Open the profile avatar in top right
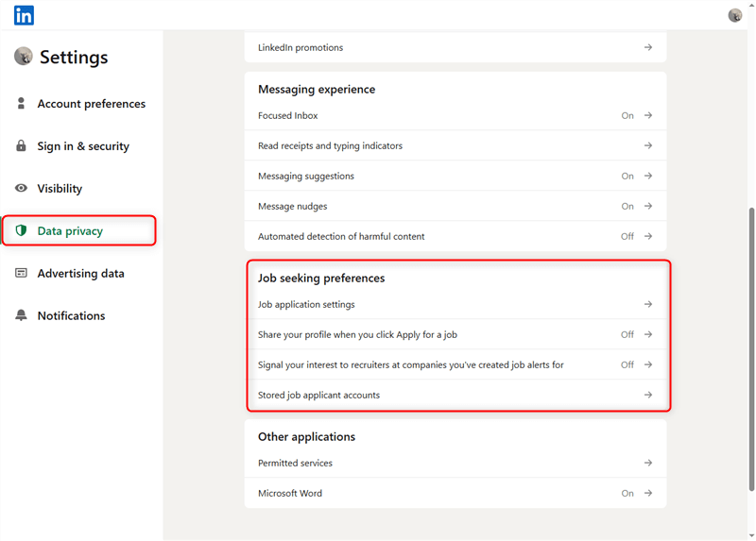Screen dimensions: 756x541 pos(735,15)
